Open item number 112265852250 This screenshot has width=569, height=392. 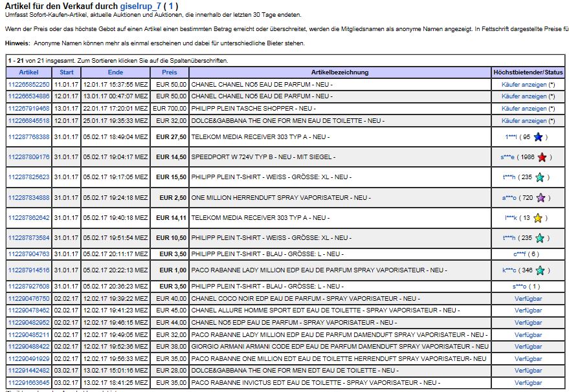tap(28, 85)
